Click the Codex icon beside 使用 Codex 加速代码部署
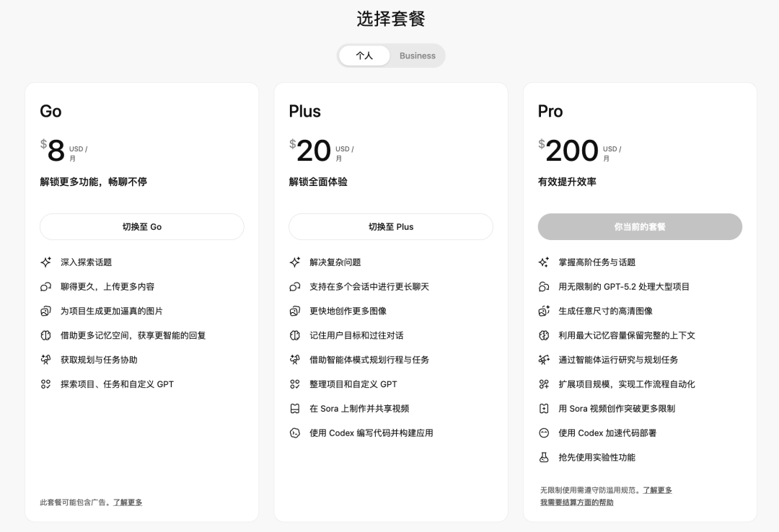 (x=544, y=433)
